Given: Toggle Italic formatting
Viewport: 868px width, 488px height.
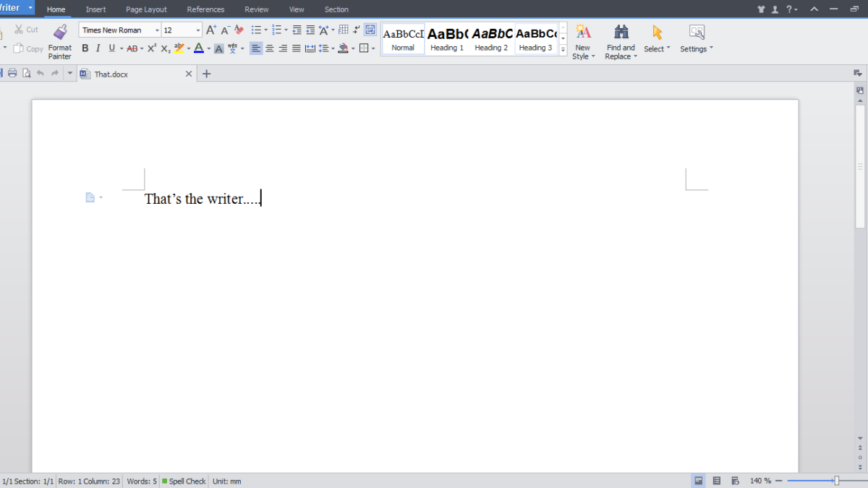Looking at the screenshot, I should click(98, 48).
